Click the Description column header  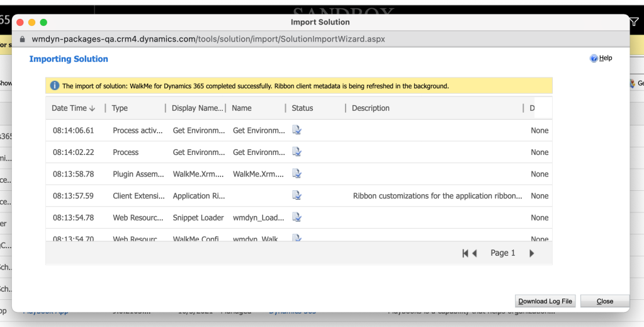click(x=371, y=108)
